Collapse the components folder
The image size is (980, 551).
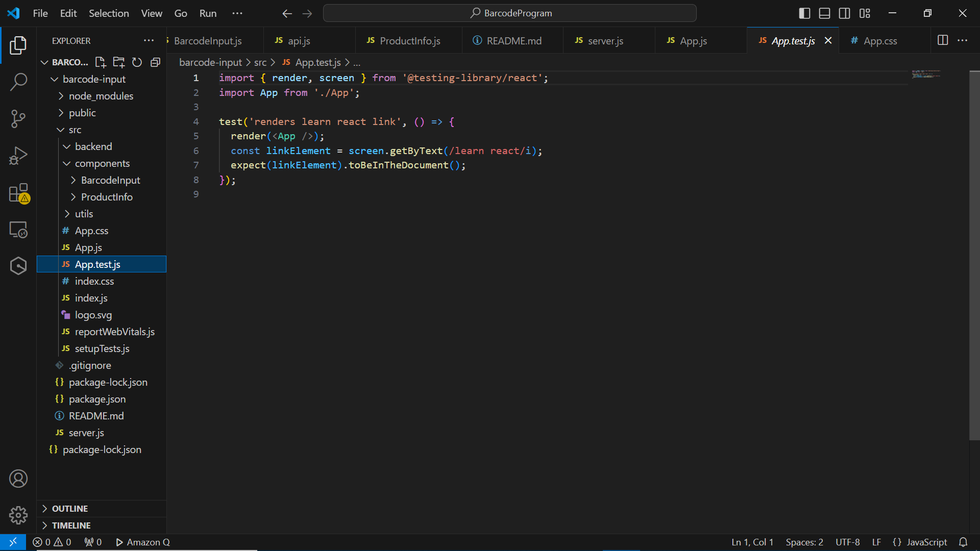pyautogui.click(x=102, y=163)
